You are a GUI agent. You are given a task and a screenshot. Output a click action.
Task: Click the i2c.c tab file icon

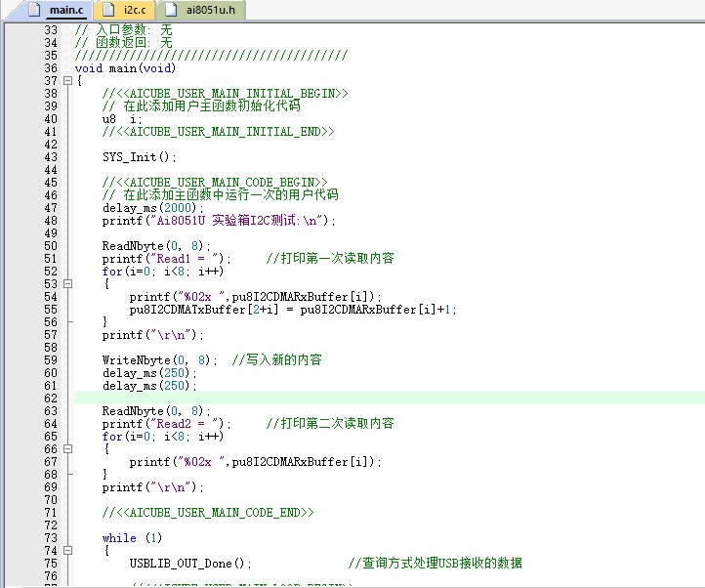tap(108, 10)
